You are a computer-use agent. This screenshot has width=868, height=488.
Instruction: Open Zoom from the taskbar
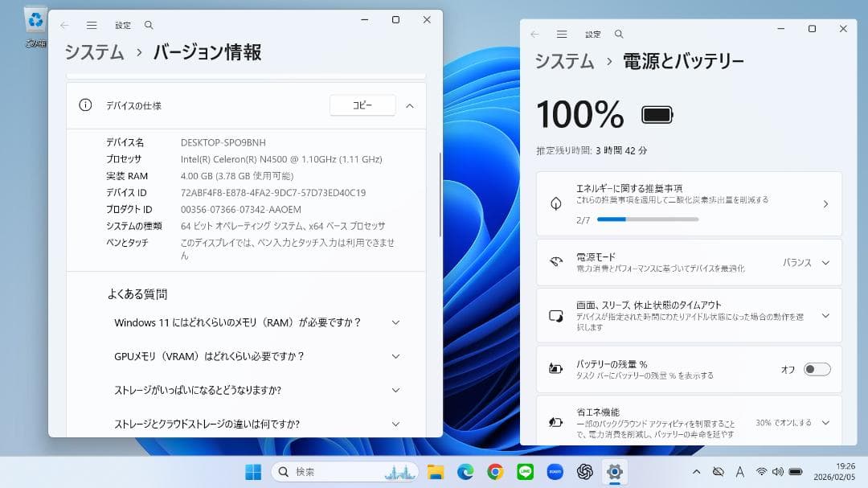point(555,472)
